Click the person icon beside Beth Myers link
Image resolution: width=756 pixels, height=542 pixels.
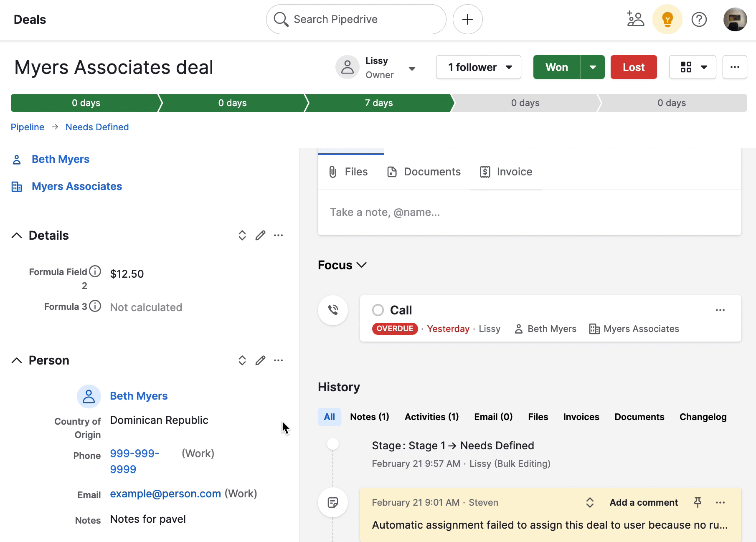tap(17, 160)
